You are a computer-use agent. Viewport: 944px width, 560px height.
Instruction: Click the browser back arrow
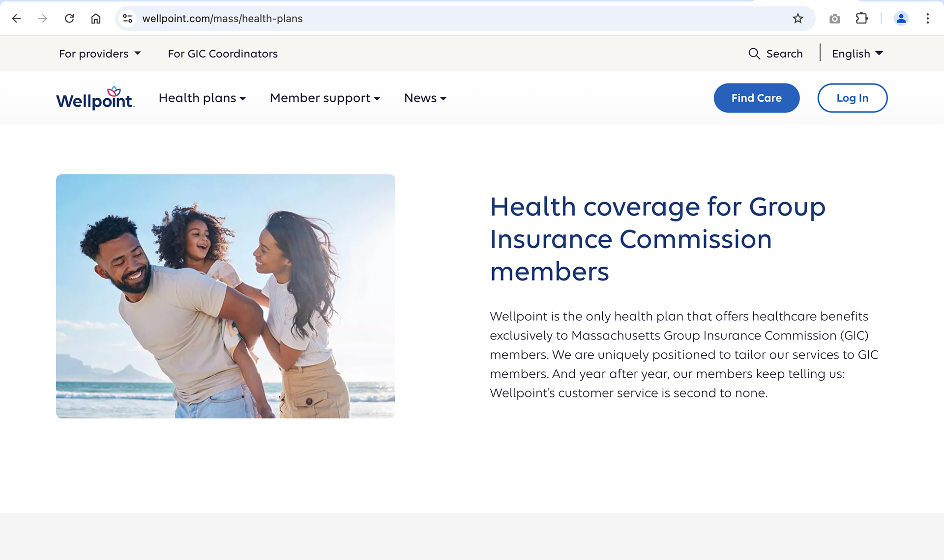coord(16,19)
